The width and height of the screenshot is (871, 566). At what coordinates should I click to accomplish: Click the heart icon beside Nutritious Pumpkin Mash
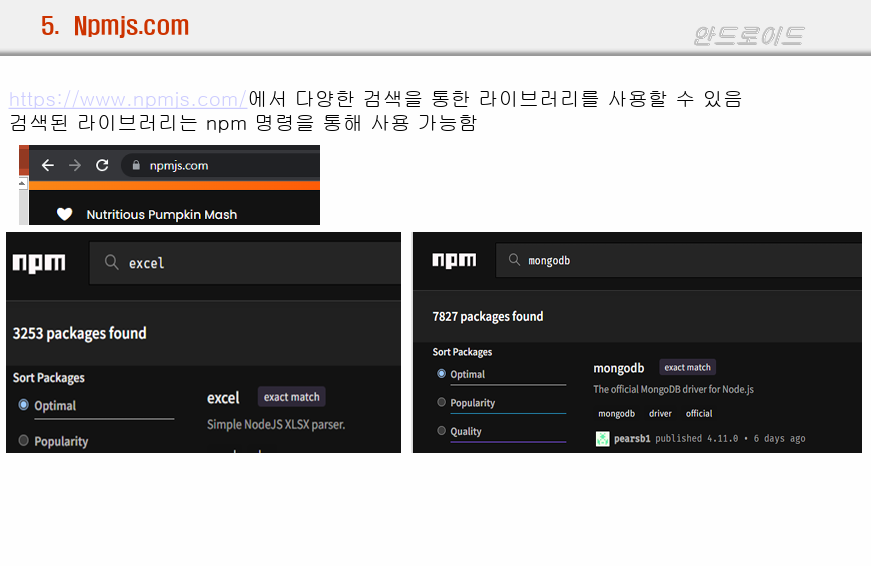(x=64, y=214)
